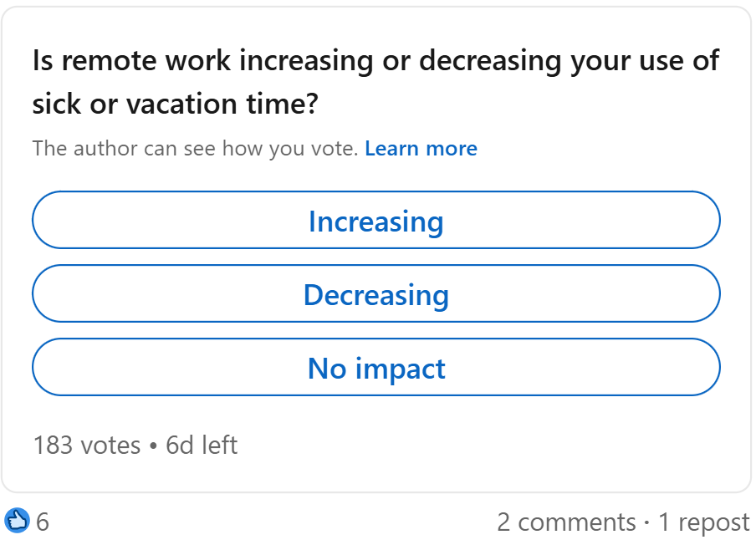Click the 6d left time remaining text
Image resolution: width=756 pixels, height=550 pixels.
tap(202, 445)
